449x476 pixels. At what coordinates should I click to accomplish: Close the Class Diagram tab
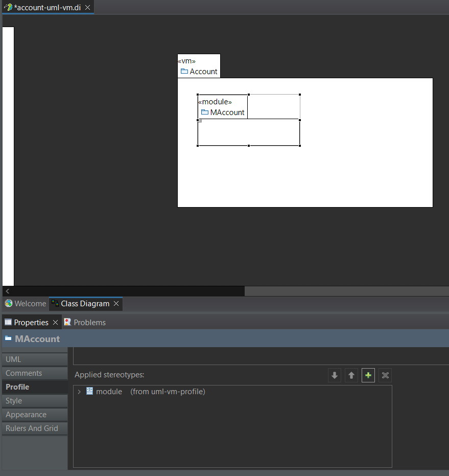(x=116, y=304)
